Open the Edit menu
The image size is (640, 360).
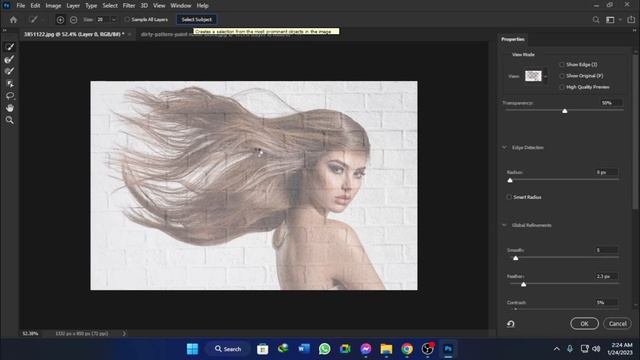coord(35,6)
